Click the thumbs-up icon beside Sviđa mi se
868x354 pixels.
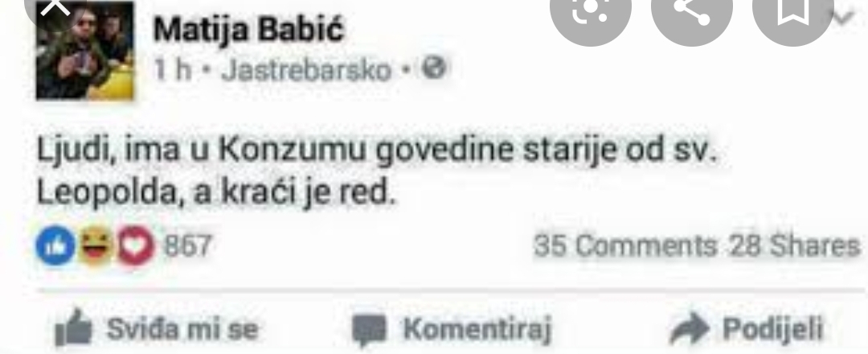73,327
